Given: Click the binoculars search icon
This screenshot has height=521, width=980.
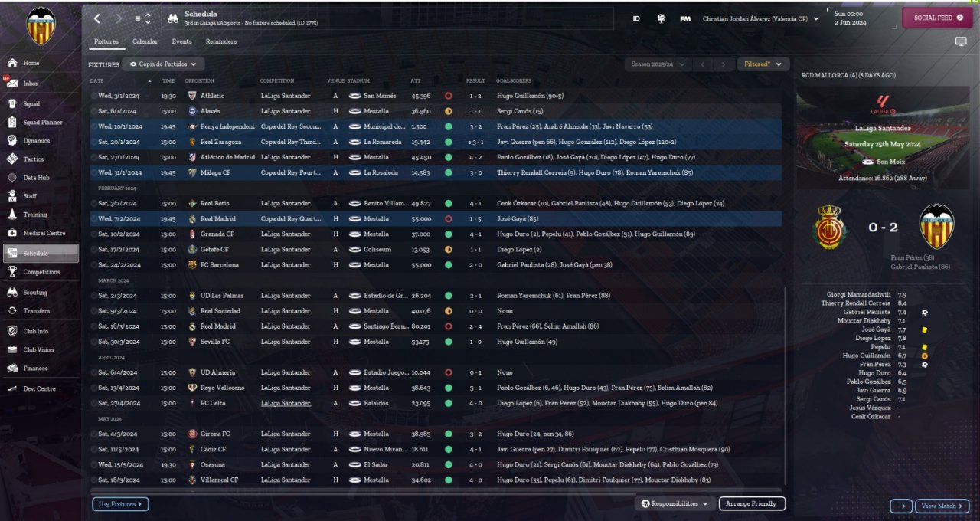Looking at the screenshot, I should click(x=172, y=18).
